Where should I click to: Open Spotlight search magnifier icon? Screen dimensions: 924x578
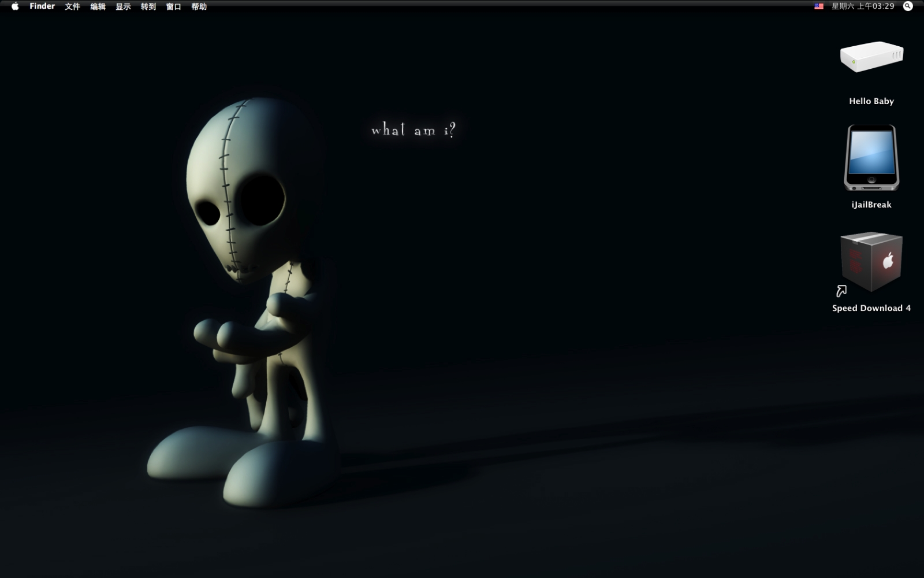[x=908, y=6]
